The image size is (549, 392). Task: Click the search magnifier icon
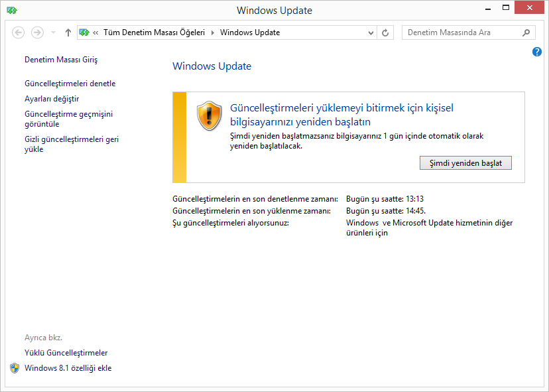[526, 33]
